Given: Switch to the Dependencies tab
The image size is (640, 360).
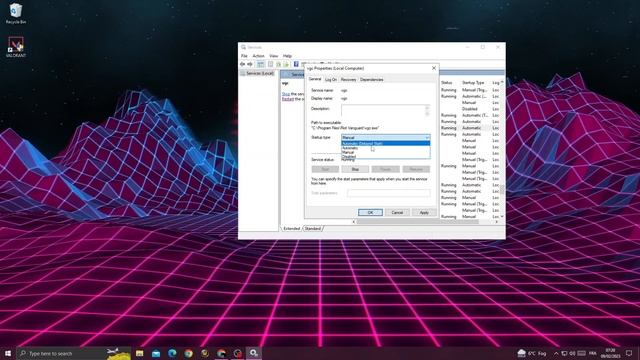Looking at the screenshot, I should point(371,80).
